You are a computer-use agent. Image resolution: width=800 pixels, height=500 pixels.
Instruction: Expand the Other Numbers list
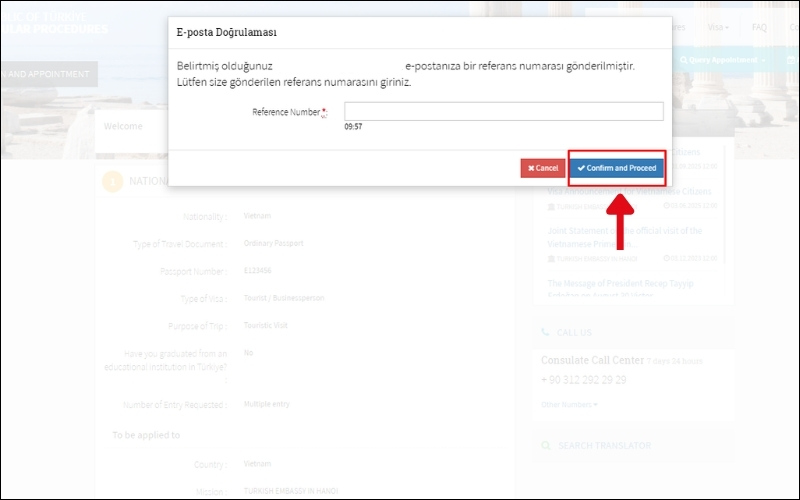click(569, 404)
